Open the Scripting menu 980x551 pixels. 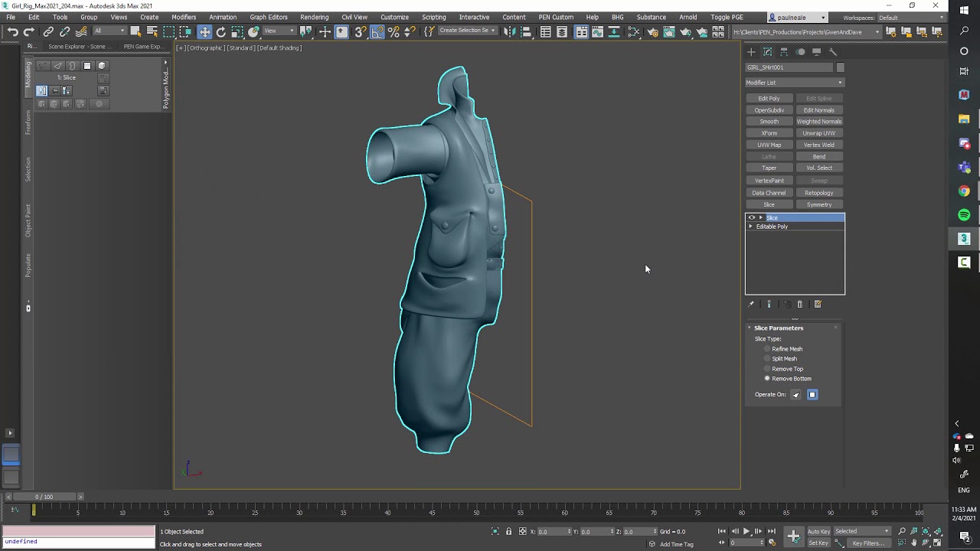tap(433, 17)
